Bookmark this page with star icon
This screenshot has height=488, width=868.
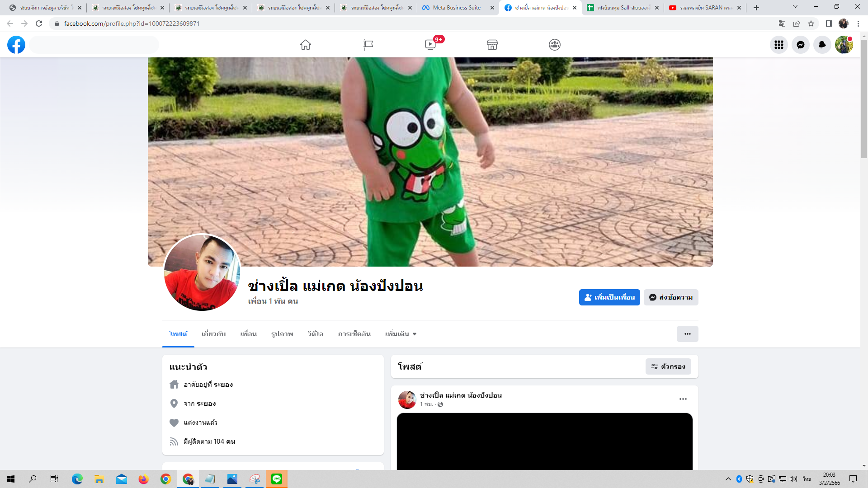pyautogui.click(x=811, y=23)
